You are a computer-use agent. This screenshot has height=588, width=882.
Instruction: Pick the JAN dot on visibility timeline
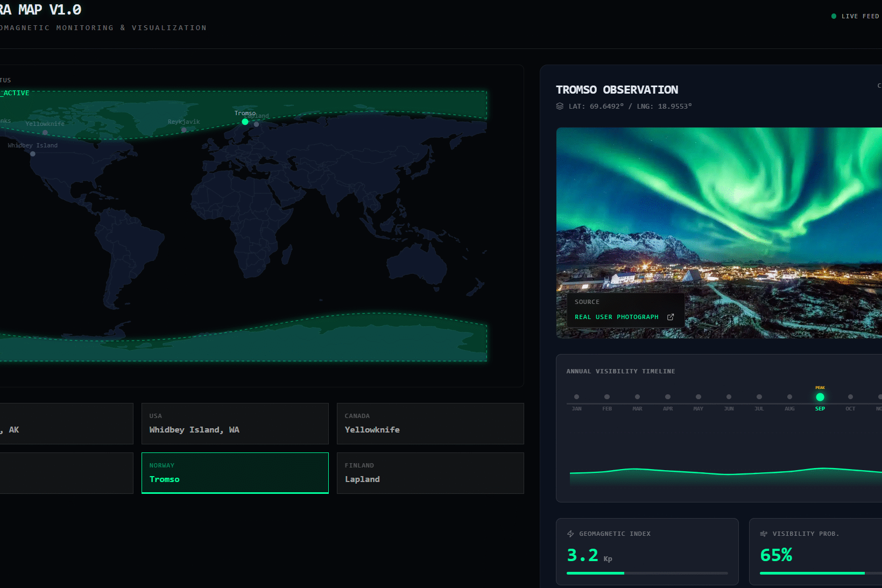coord(576,397)
